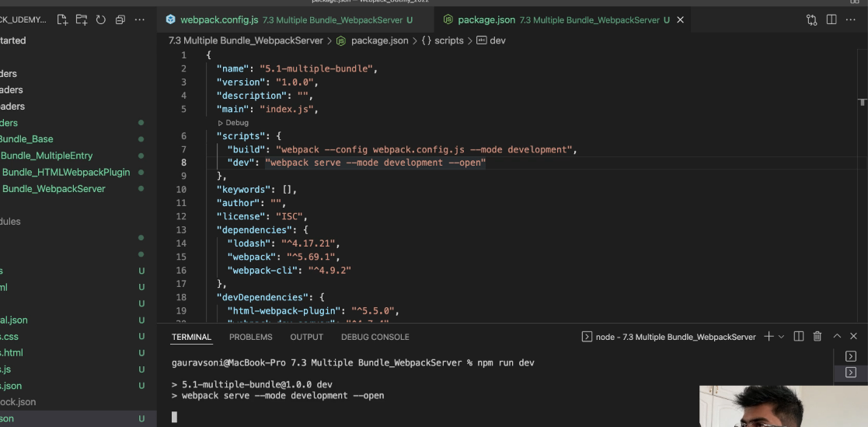Place cursor on line 8 dev script

tap(375, 163)
